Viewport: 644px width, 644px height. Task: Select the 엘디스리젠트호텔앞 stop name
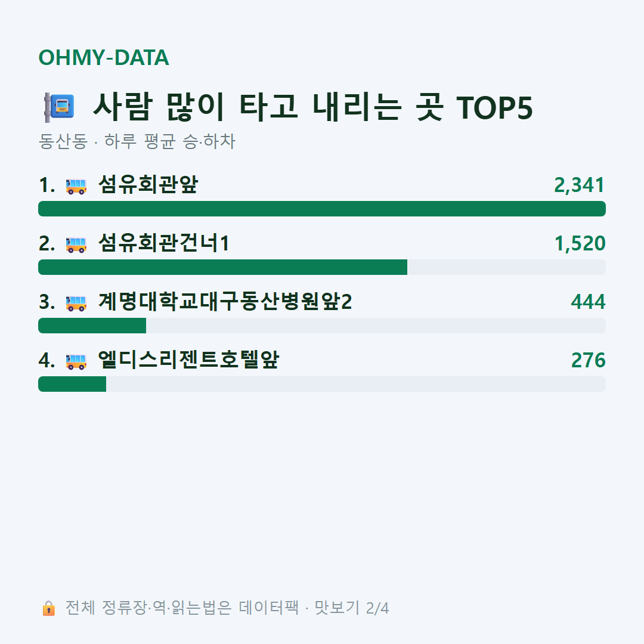tap(188, 360)
